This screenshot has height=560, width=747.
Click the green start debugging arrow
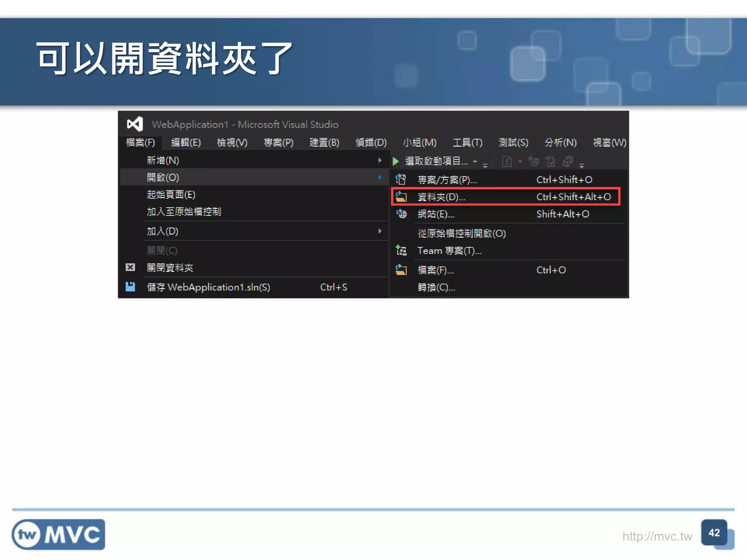click(396, 161)
